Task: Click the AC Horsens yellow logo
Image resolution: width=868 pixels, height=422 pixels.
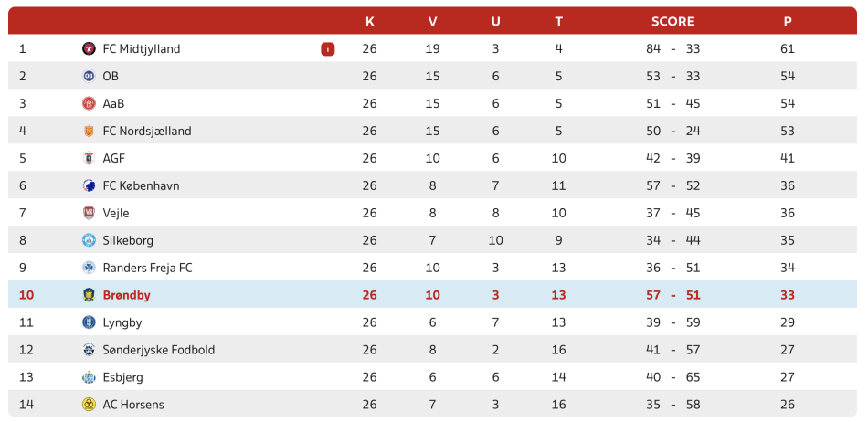Action: pyautogui.click(x=89, y=405)
